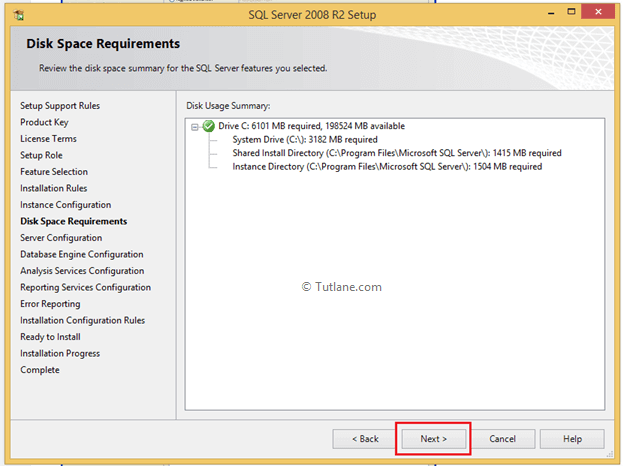Select the Drive C: 6101 MB required row
Viewport: 624px width, 466px height.
[312, 126]
